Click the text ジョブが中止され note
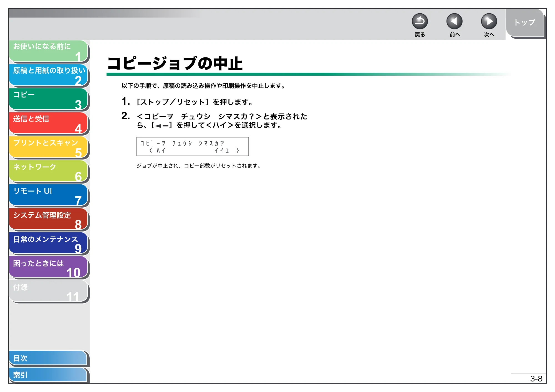The image size is (555, 392). point(199,166)
